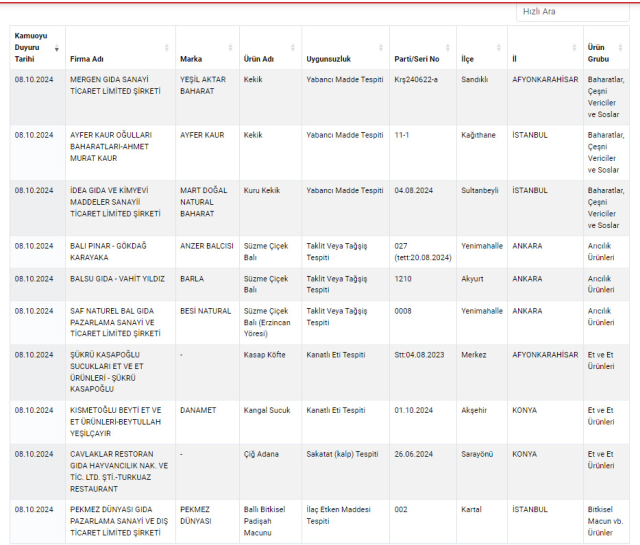Click the DANAMET brand cell
Image resolution: width=640 pixels, height=545 pixels.
pyautogui.click(x=200, y=410)
